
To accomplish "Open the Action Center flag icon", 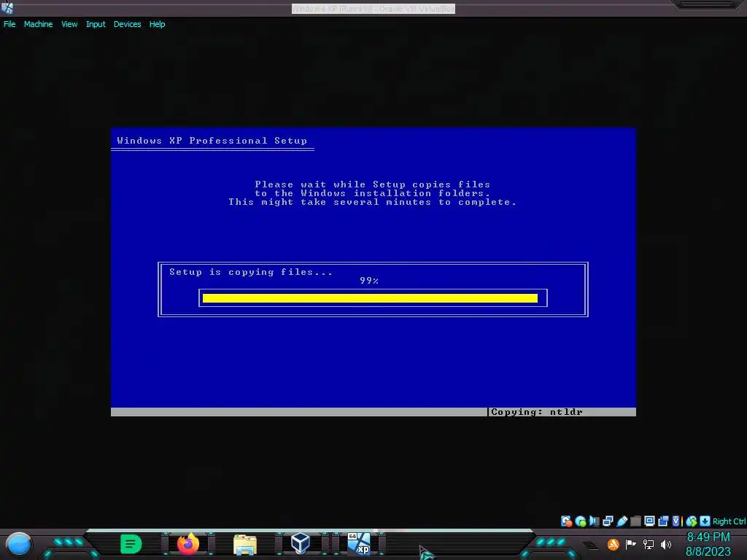I will pyautogui.click(x=631, y=544).
